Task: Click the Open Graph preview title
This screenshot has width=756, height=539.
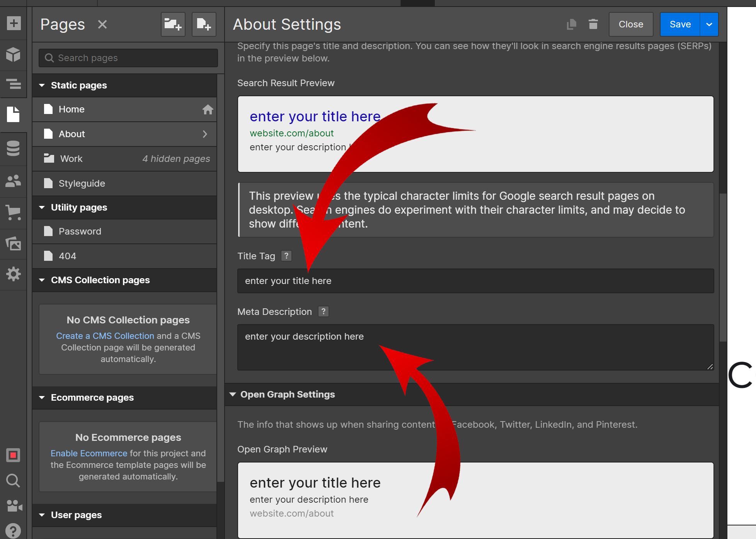Action: tap(315, 483)
